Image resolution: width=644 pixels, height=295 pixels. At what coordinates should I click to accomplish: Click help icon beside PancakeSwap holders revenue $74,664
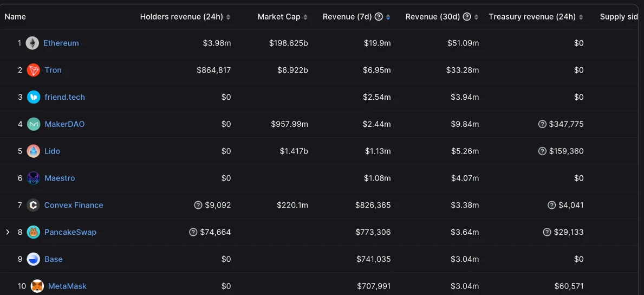coord(193,232)
